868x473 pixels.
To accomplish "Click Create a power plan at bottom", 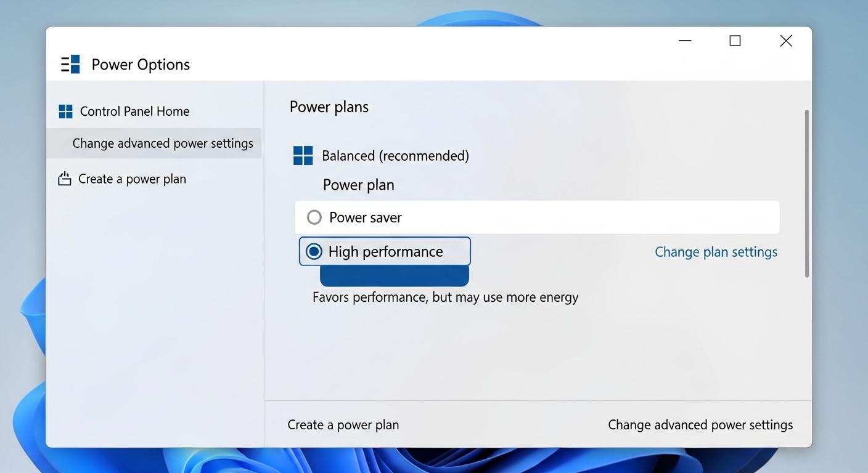I will pos(343,424).
